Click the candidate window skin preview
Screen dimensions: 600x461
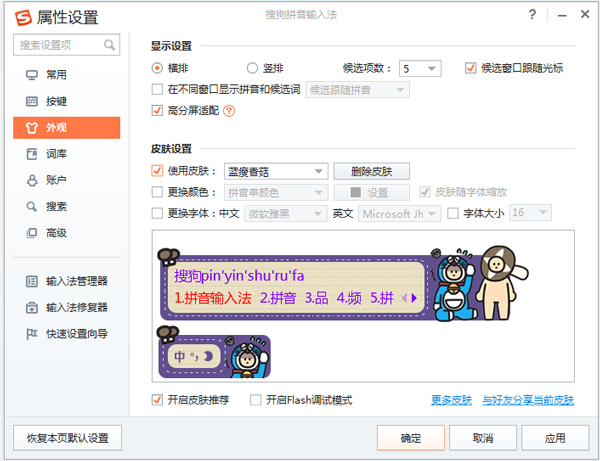pyautogui.click(x=342, y=285)
